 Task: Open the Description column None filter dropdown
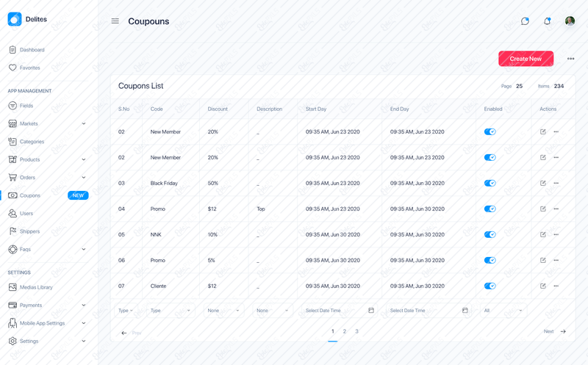tap(273, 311)
